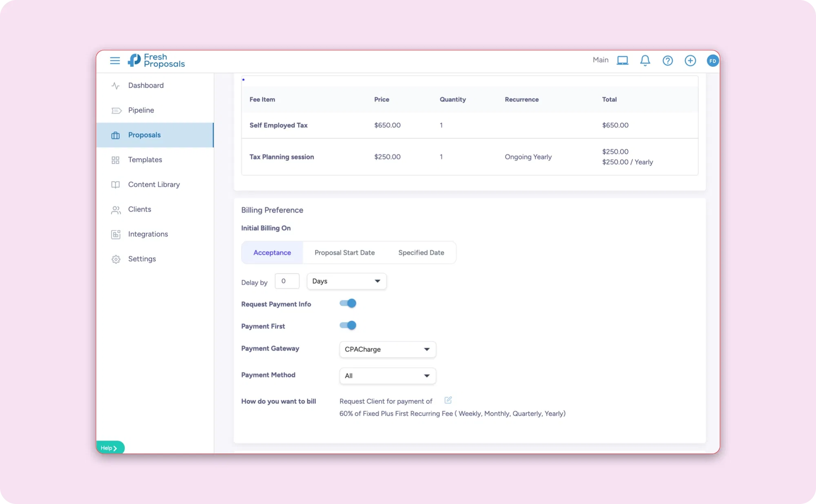Screen dimensions: 816x504
Task: Click the Settings gear icon in sidebar
Action: tap(116, 259)
